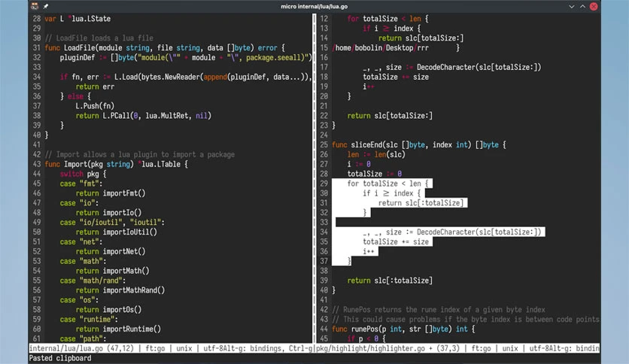Click the 'return importNet()' line
This screenshot has height=364, width=629.
click(x=111, y=252)
